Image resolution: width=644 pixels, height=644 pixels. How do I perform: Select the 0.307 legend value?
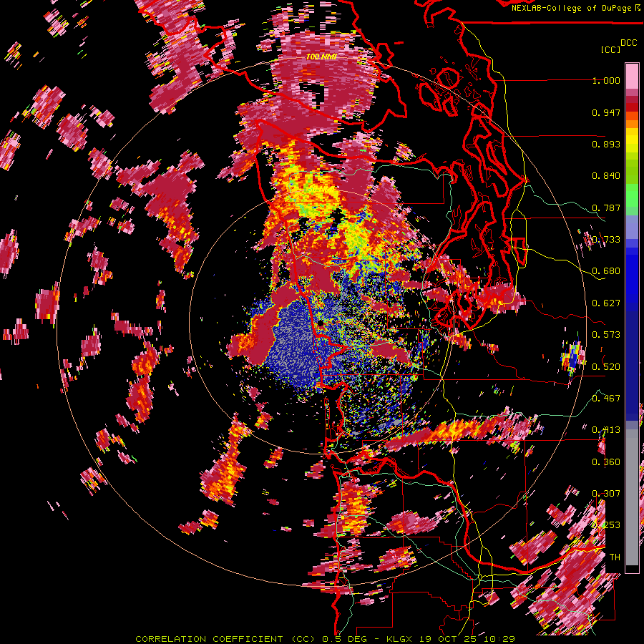point(606,494)
